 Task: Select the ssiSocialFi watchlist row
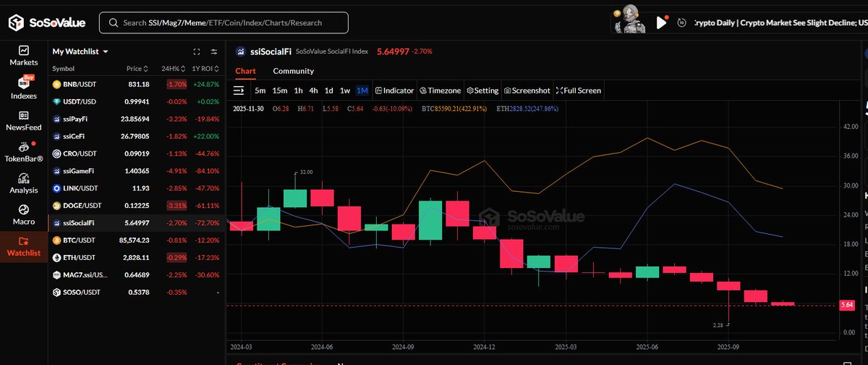pyautogui.click(x=135, y=223)
